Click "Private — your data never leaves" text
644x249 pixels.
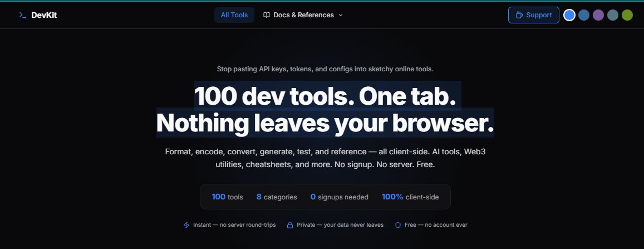click(x=340, y=225)
